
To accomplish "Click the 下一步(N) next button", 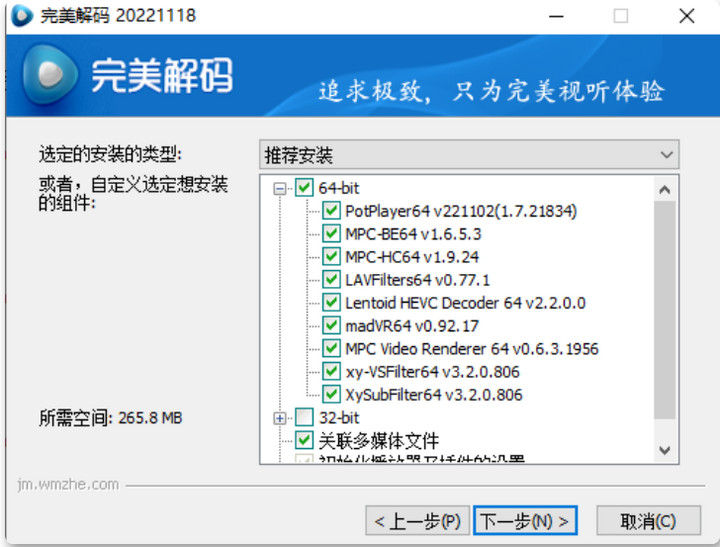I will tap(525, 521).
